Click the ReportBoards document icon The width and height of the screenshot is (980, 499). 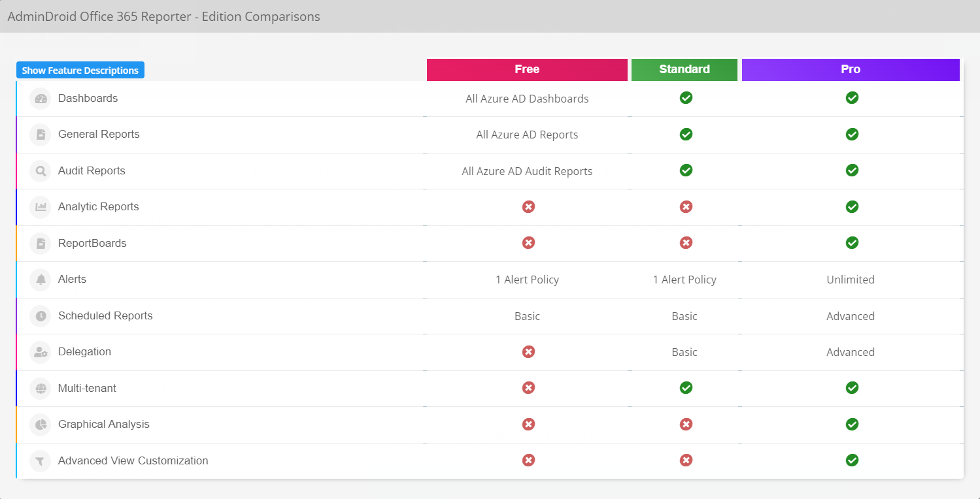coord(41,244)
